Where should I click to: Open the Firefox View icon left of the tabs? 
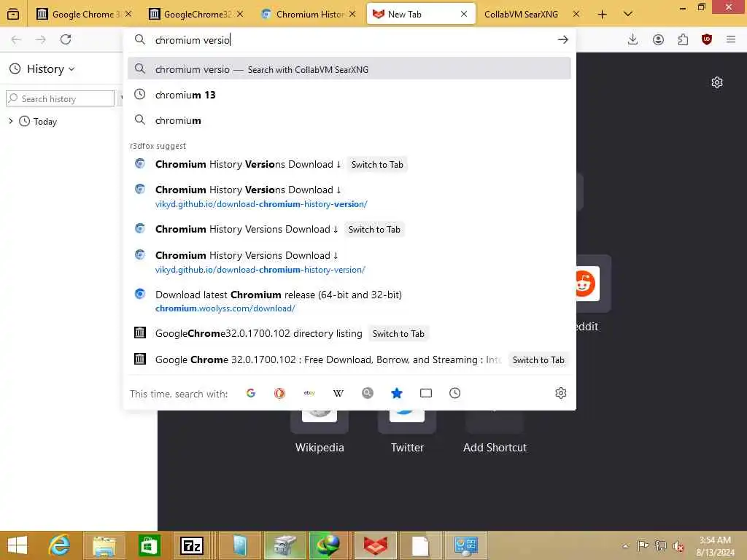tap(13, 15)
